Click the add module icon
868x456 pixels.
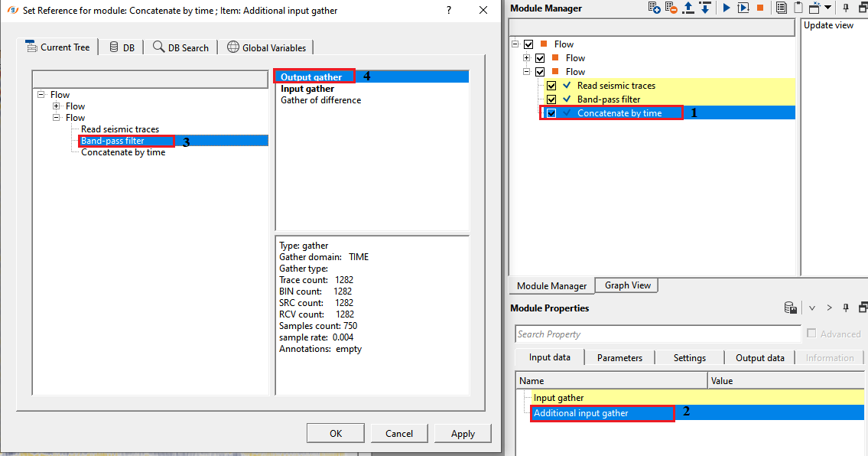[654, 8]
